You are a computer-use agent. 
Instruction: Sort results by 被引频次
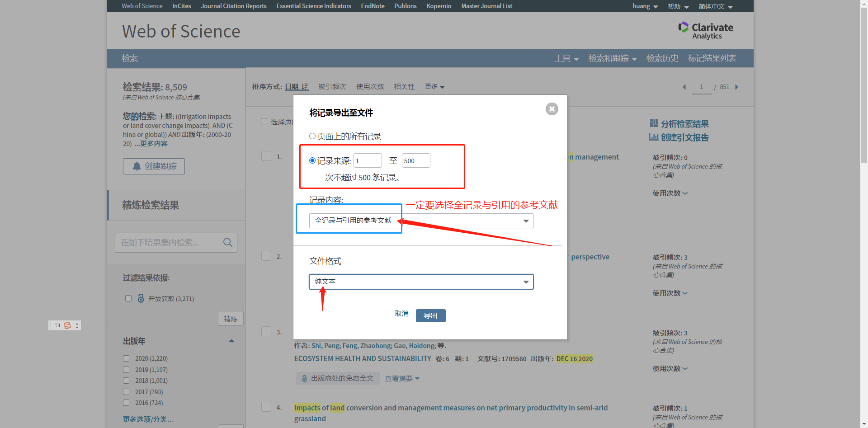pyautogui.click(x=332, y=87)
